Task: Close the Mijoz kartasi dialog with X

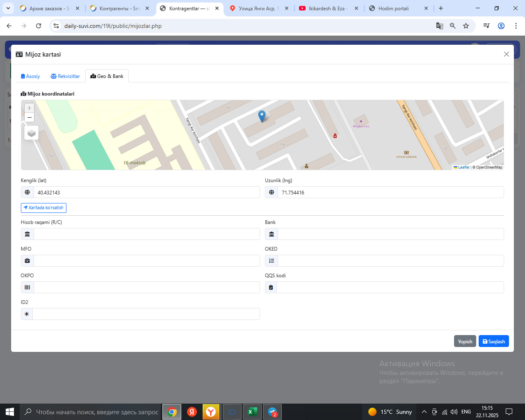Action: point(506,54)
